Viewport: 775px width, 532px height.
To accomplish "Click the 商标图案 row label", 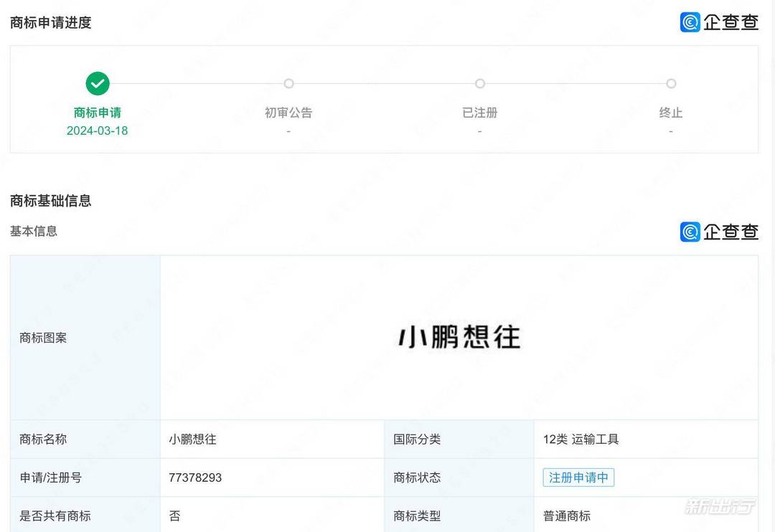I will 43,338.
